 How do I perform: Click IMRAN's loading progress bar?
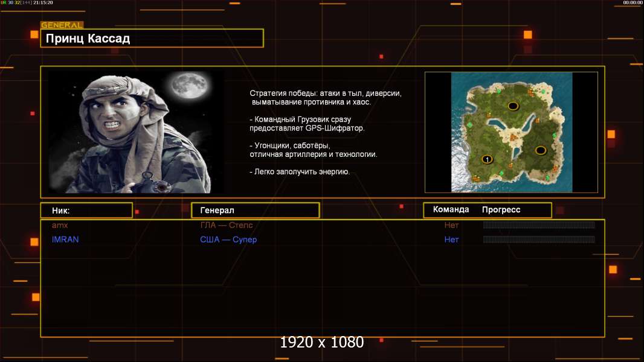click(539, 240)
